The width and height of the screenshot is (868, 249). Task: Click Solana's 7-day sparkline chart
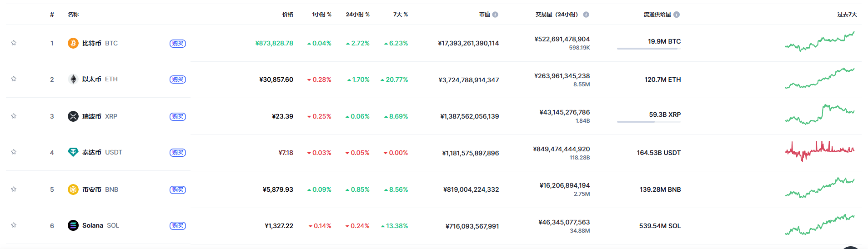[820, 224]
